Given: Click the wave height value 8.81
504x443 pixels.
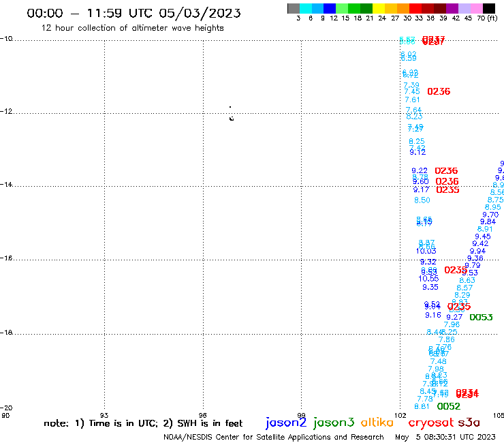Looking at the screenshot, I should [x=422, y=406].
